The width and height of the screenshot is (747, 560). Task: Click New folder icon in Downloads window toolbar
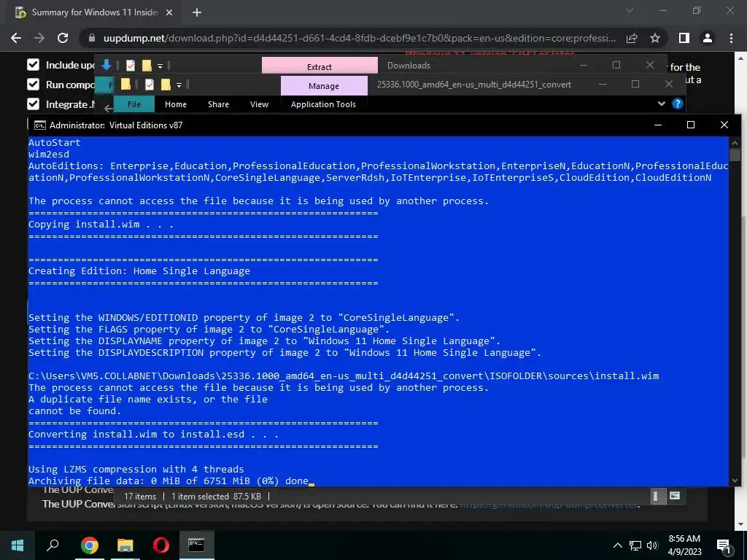tap(147, 65)
